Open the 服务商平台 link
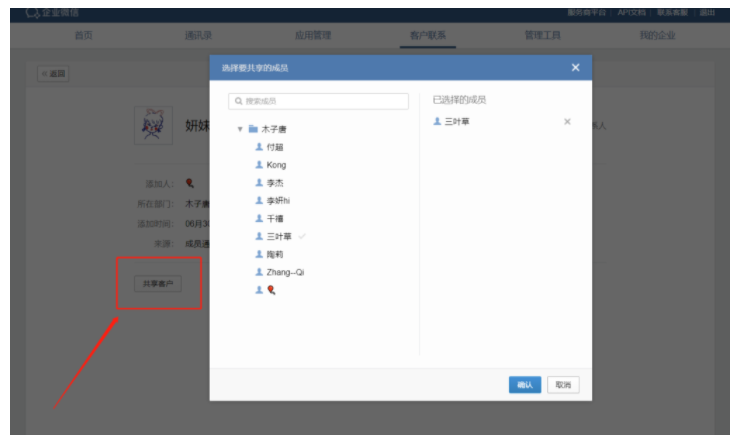Screen dimensions: 741x446 coord(586,13)
